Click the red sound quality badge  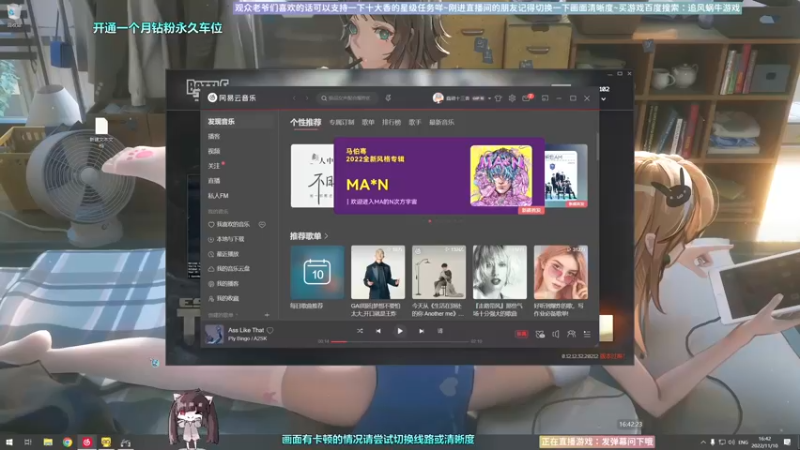pyautogui.click(x=521, y=334)
